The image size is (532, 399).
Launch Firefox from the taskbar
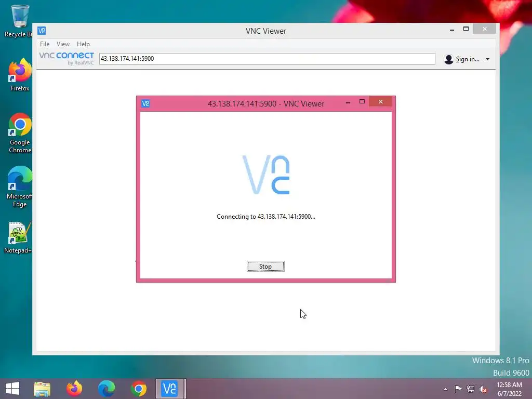click(74, 389)
